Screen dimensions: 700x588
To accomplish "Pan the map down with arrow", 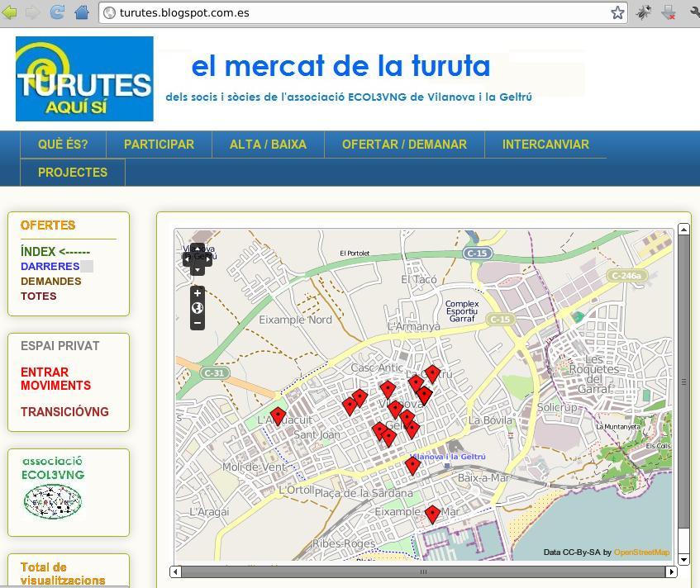I will (198, 270).
